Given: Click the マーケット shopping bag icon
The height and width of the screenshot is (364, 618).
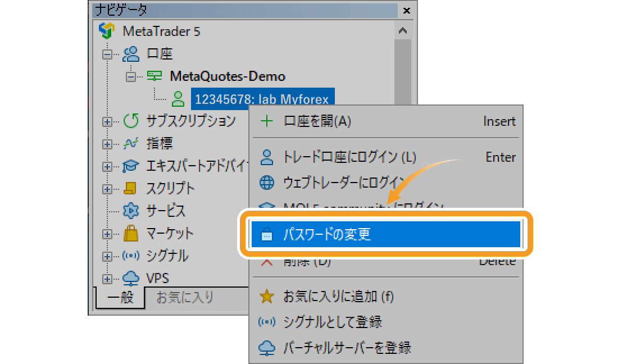Looking at the screenshot, I should pyautogui.click(x=131, y=233).
